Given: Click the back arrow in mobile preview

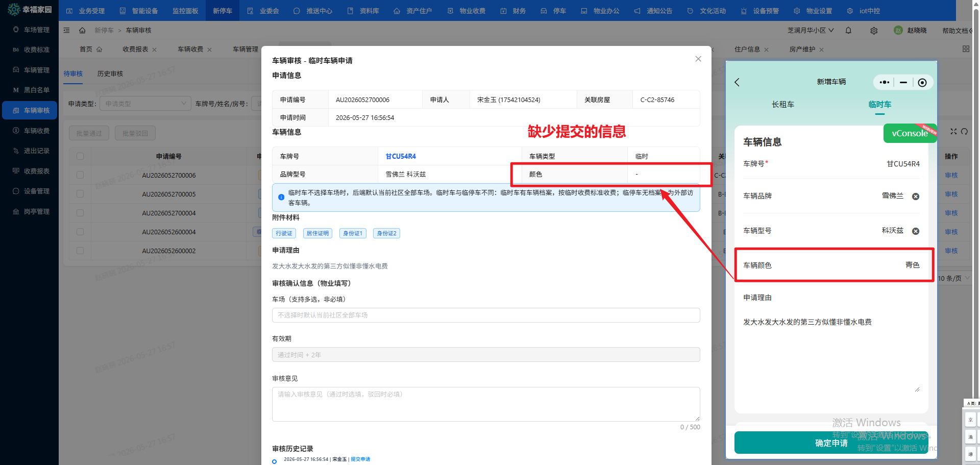Looking at the screenshot, I should tap(737, 82).
